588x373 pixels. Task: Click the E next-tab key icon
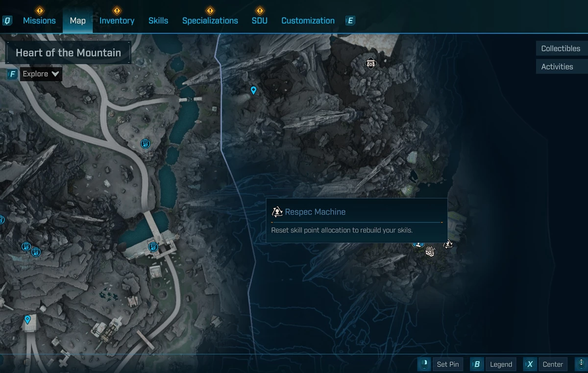coord(350,21)
